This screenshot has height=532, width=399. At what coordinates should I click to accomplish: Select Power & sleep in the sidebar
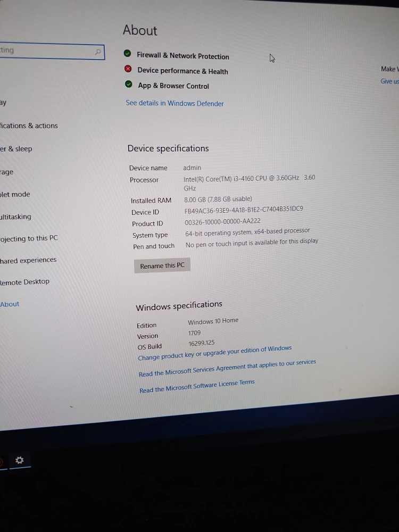pyautogui.click(x=16, y=148)
